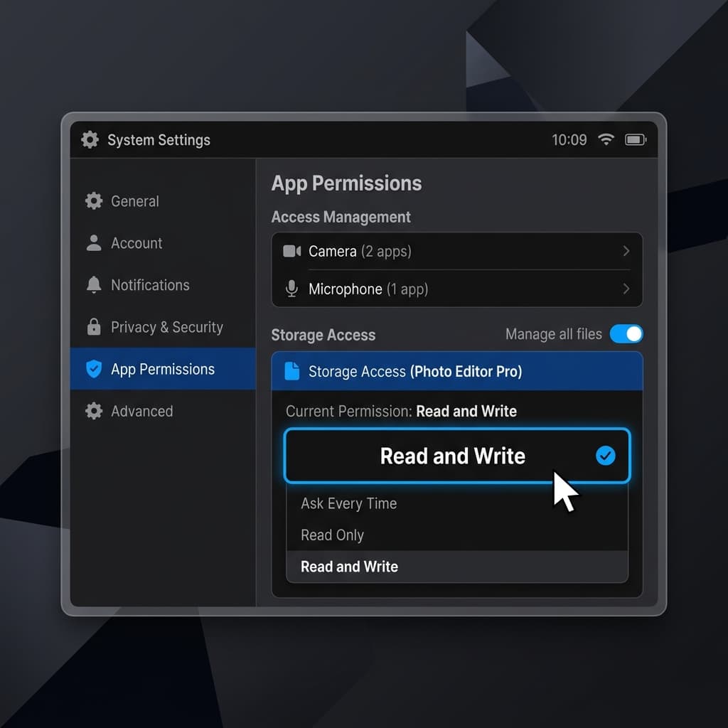
Task: Click the battery indicator icon
Action: point(636,140)
